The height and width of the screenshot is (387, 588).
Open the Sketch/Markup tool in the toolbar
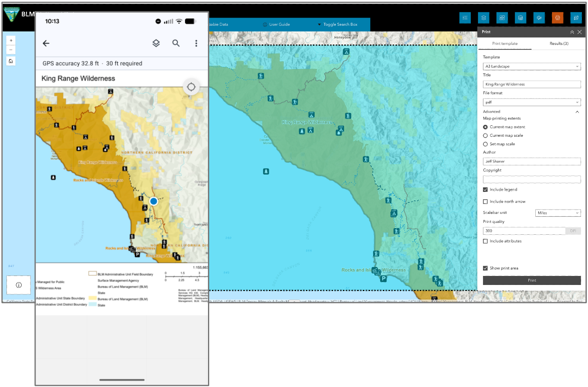tap(539, 18)
